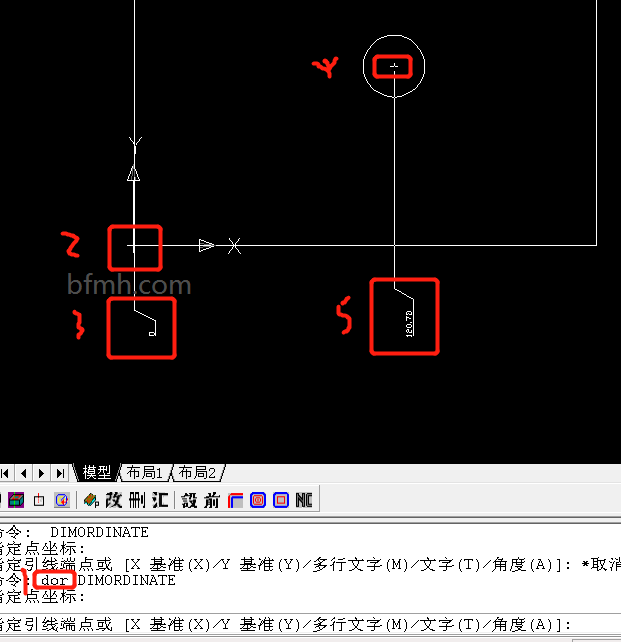Click the 3D block icon on purple background
Image resolution: width=621 pixels, height=642 pixels.
(16, 500)
